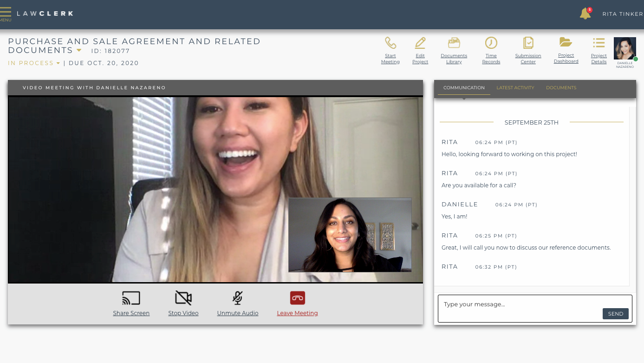Open the Submission Center icon
644x363 pixels.
click(x=528, y=43)
